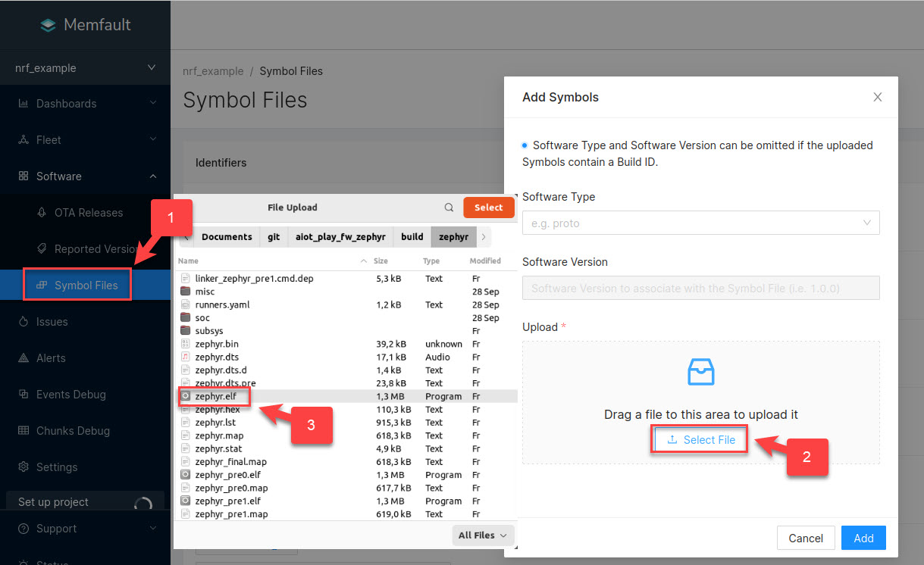
Task: Select the zephyr.dts file
Action: click(x=346, y=357)
